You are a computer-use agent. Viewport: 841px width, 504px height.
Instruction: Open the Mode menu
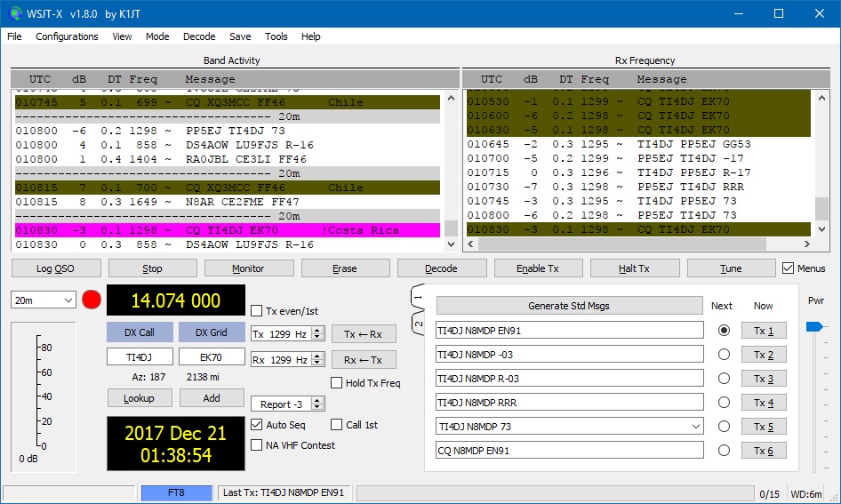pyautogui.click(x=157, y=36)
